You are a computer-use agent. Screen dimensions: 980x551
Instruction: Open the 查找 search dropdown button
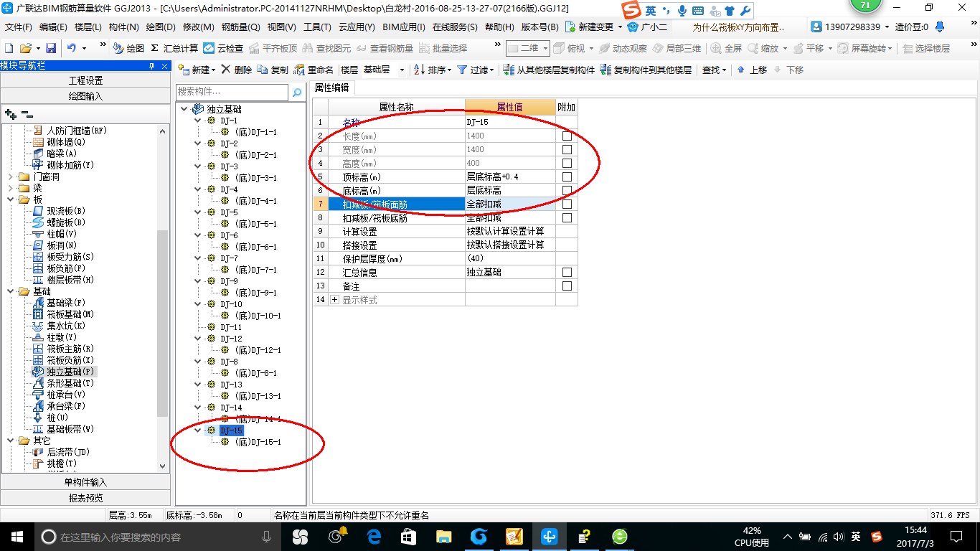pos(714,70)
